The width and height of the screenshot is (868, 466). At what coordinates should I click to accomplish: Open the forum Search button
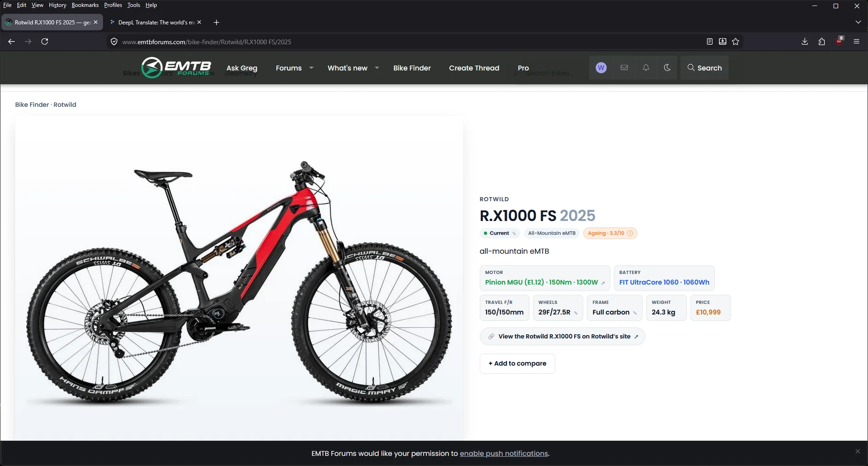click(705, 68)
